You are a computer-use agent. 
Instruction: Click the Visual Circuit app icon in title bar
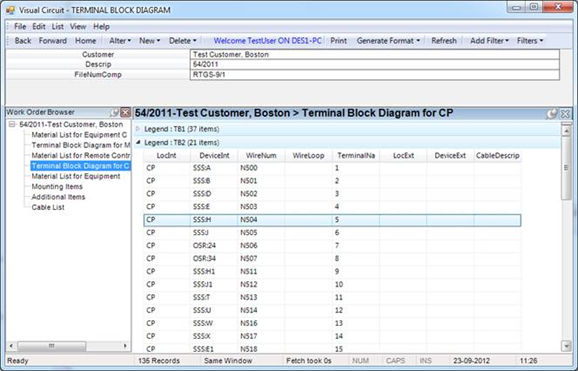10,10
